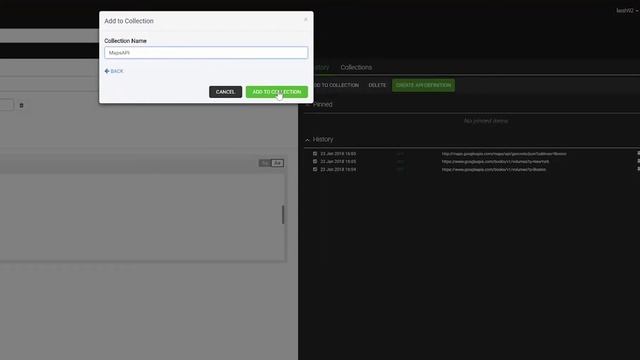
Task: Toggle checkbox for the books NewYork history request
Action: tap(315, 162)
